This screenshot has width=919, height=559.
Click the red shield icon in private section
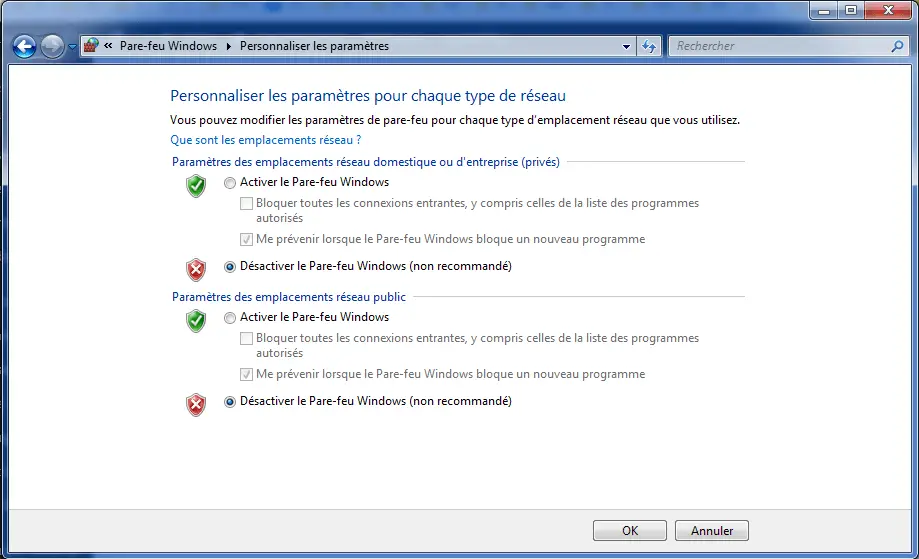coord(196,270)
